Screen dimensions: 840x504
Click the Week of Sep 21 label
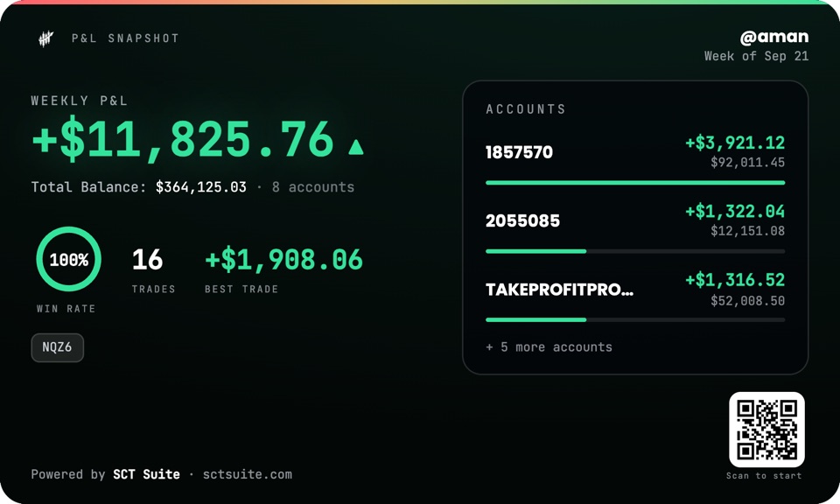[x=756, y=56]
